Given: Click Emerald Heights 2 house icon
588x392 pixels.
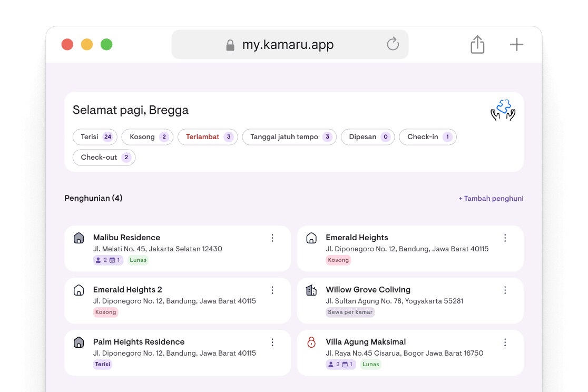Looking at the screenshot, I should click(x=79, y=290).
